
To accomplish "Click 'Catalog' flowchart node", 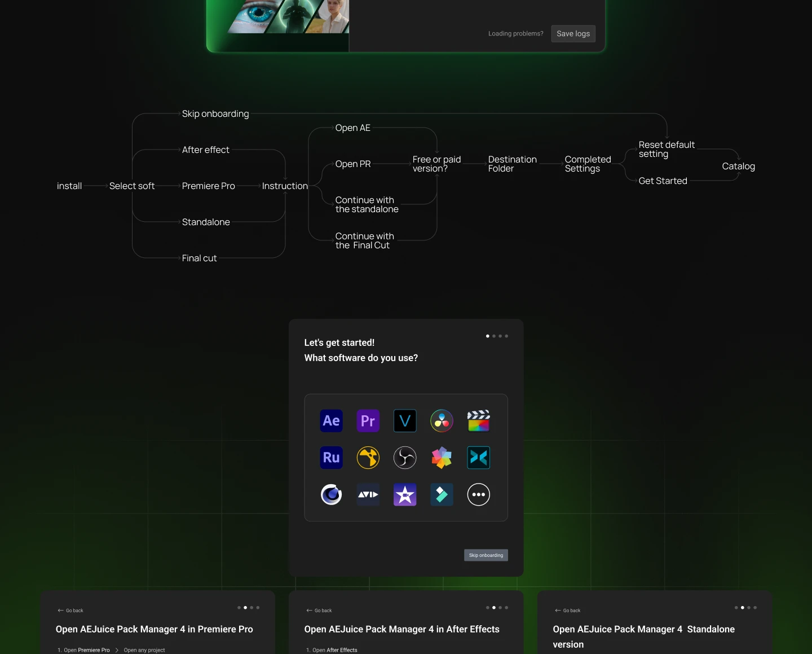I will pos(739,166).
